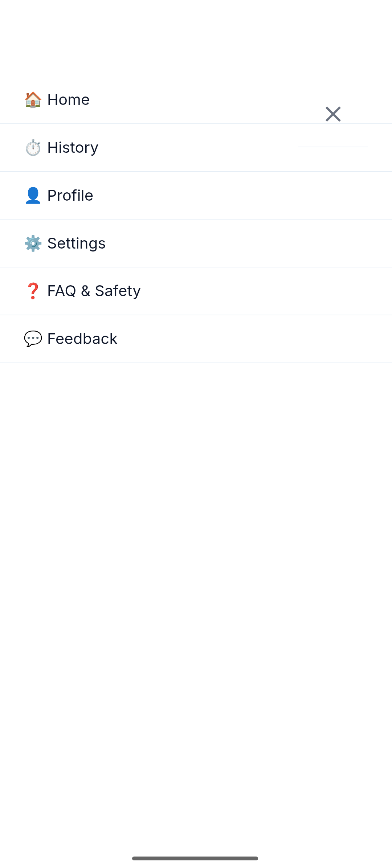Image resolution: width=392 pixels, height=868 pixels.
Task: Open Settings from the menu
Action: (196, 243)
